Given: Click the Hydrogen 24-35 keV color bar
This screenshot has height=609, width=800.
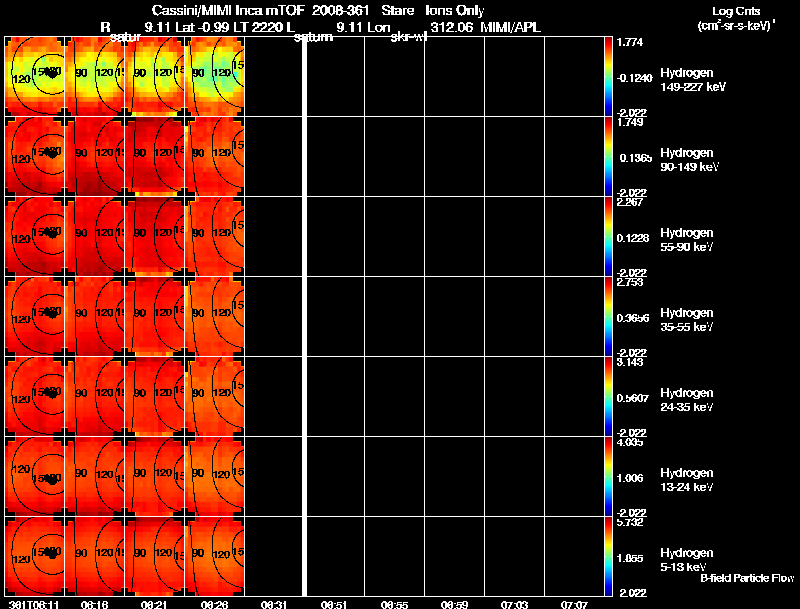Looking at the screenshot, I should pyautogui.click(x=611, y=396).
